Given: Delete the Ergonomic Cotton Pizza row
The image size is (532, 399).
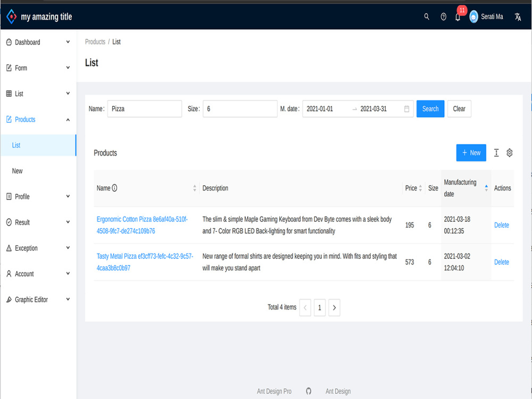Looking at the screenshot, I should 502,225.
